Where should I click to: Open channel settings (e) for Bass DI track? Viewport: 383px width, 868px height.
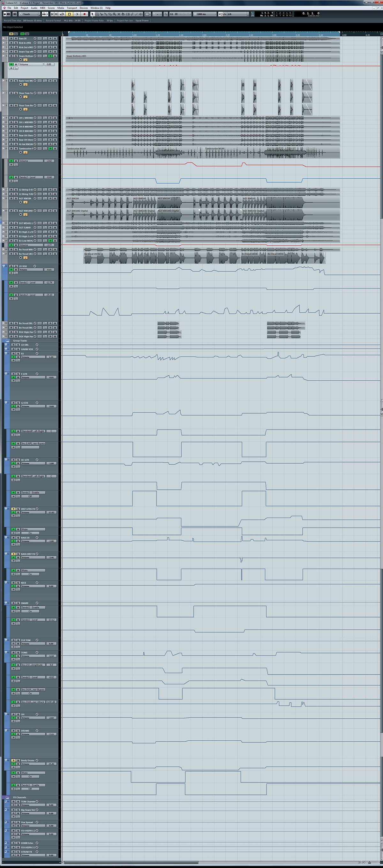[x=35, y=38]
